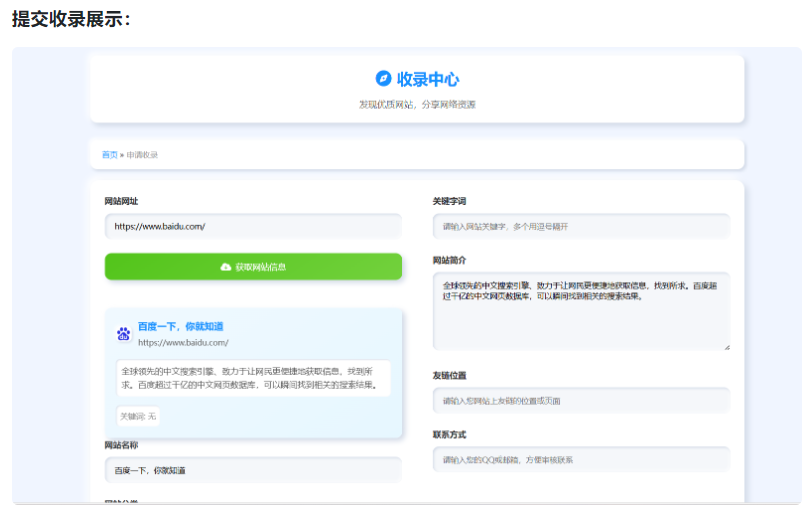This screenshot has height=508, width=807.
Task: Click the preview URL under the Baidu title
Action: pyautogui.click(x=183, y=342)
